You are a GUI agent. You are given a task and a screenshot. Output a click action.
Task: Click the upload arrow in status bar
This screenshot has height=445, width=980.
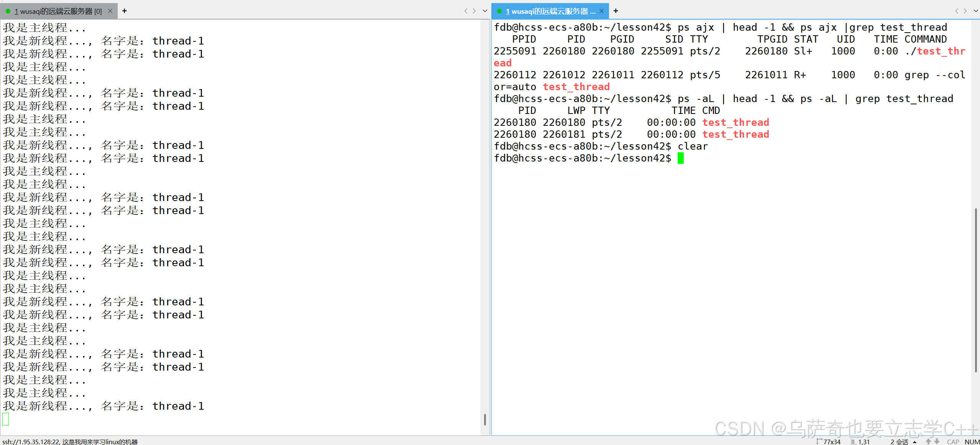(x=928, y=442)
